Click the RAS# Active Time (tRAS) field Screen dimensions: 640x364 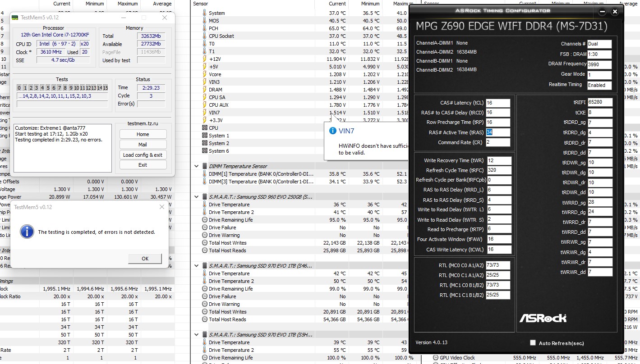498,132
